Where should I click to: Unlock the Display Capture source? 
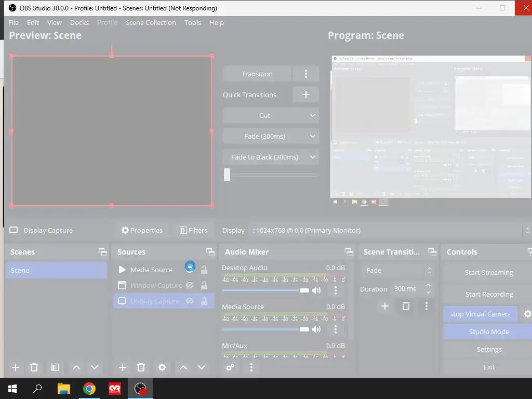[x=204, y=301]
